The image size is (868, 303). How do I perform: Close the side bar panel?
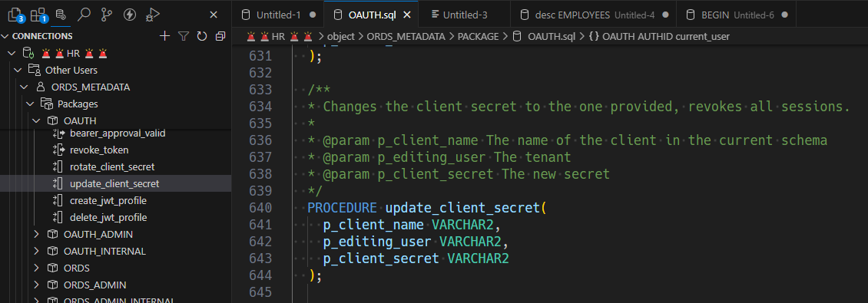(214, 15)
